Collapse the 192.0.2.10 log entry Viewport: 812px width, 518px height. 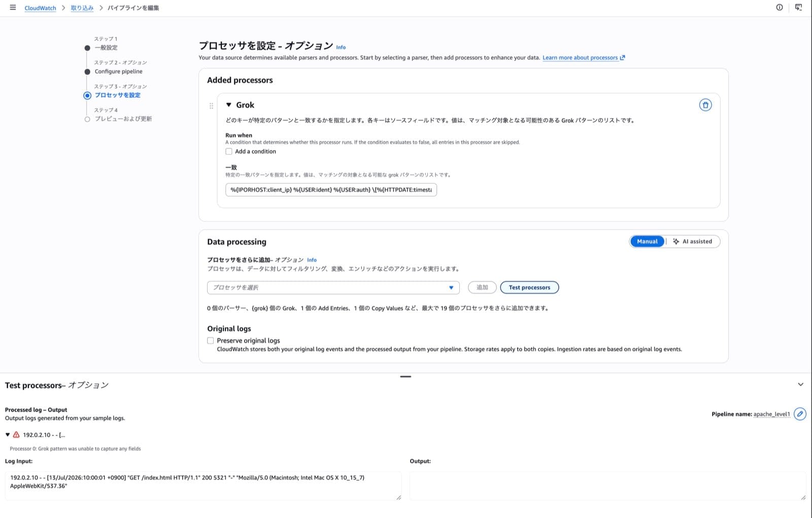(8, 435)
